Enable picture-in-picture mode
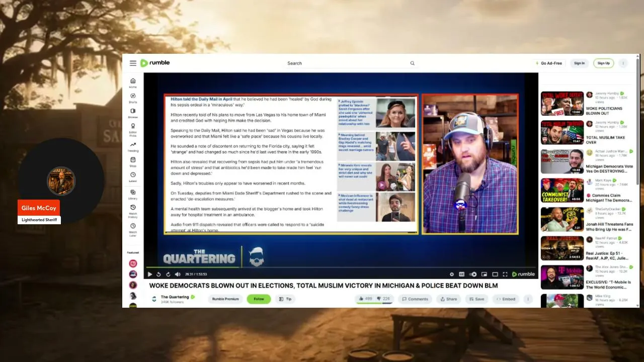The height and width of the screenshot is (362, 644). [484, 274]
